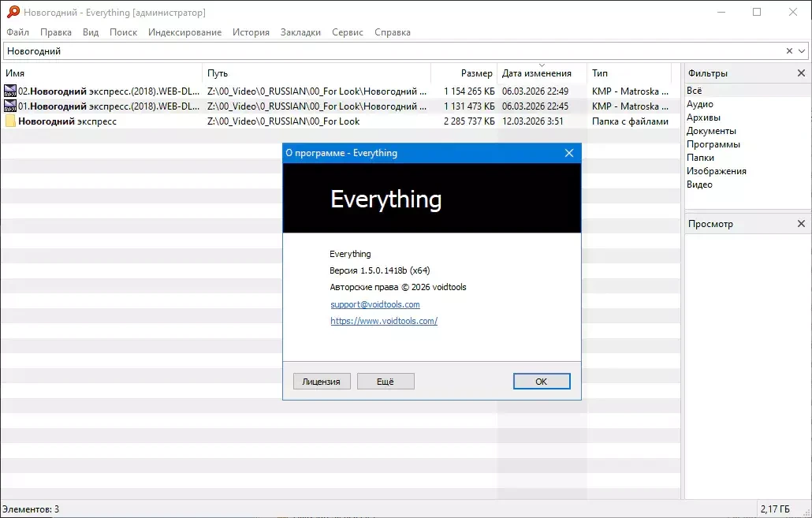
Task: Click the date 12.03.2026 3:51
Action: 532,121
